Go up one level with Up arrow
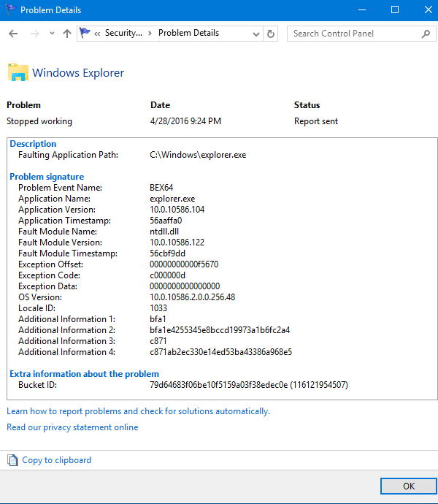438x504 pixels. pos(67,34)
